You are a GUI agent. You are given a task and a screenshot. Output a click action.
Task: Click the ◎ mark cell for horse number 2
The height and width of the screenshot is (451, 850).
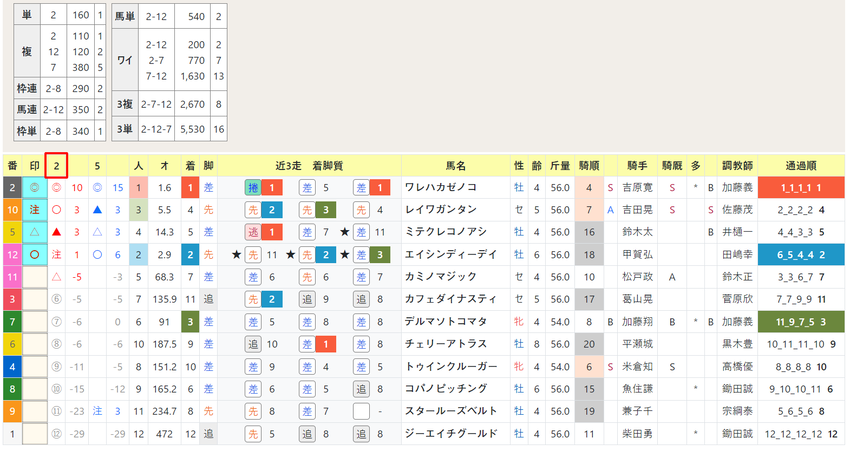point(35,188)
